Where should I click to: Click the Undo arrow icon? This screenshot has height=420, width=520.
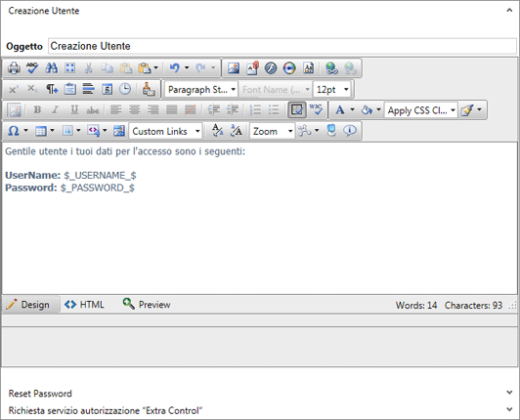pyautogui.click(x=174, y=68)
